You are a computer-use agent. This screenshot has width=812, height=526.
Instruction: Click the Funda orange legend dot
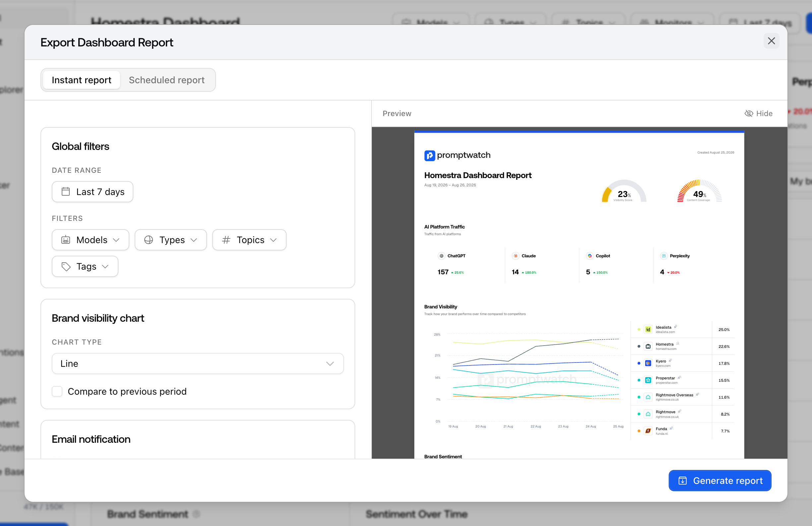tap(639, 431)
